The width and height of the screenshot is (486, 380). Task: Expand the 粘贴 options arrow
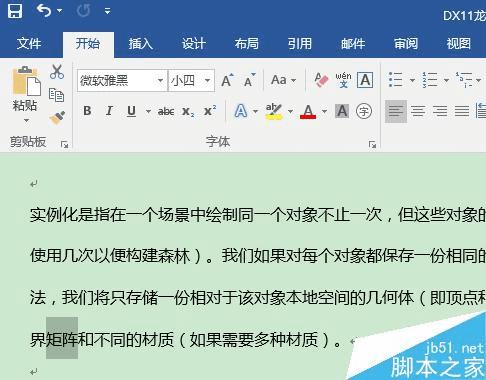click(26, 120)
